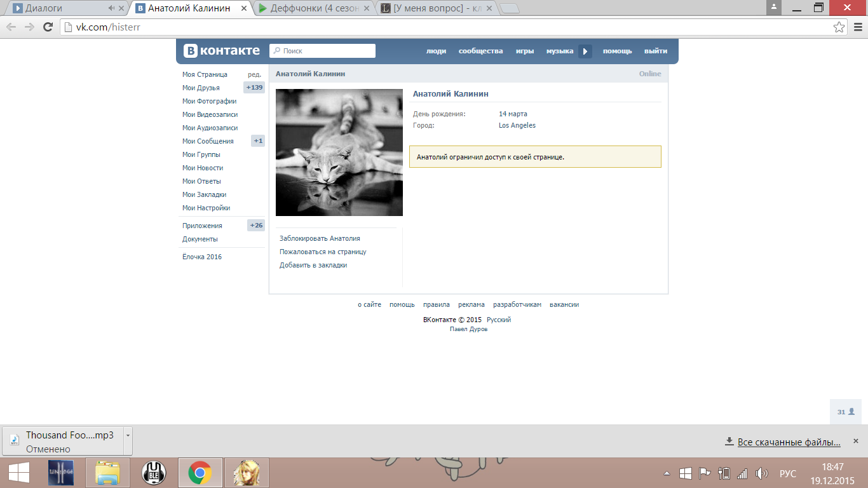Image resolution: width=868 pixels, height=488 pixels.
Task: Close the downloads bar
Action: pos(855,441)
